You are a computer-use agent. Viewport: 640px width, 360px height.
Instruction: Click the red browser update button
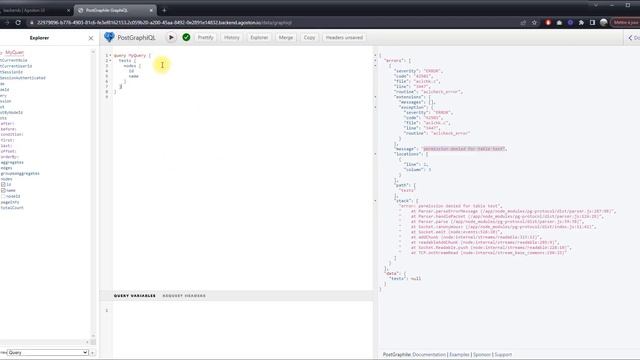625,22
